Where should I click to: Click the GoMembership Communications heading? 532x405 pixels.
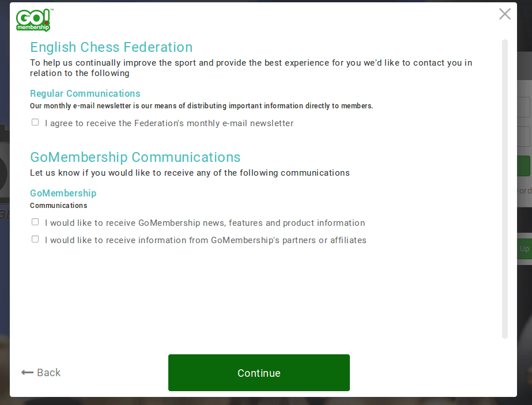pyautogui.click(x=135, y=157)
